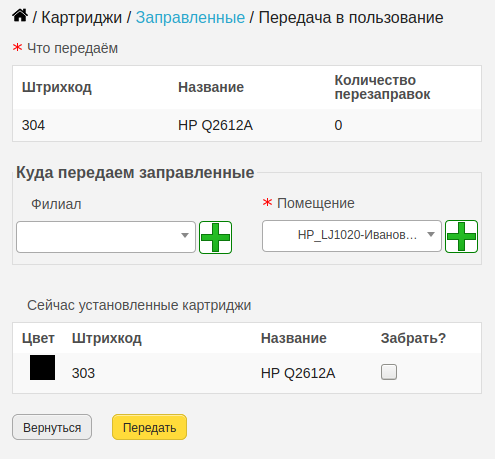Select barcode 303 in the installed cartridges table
495x459 pixels.
coord(83,373)
